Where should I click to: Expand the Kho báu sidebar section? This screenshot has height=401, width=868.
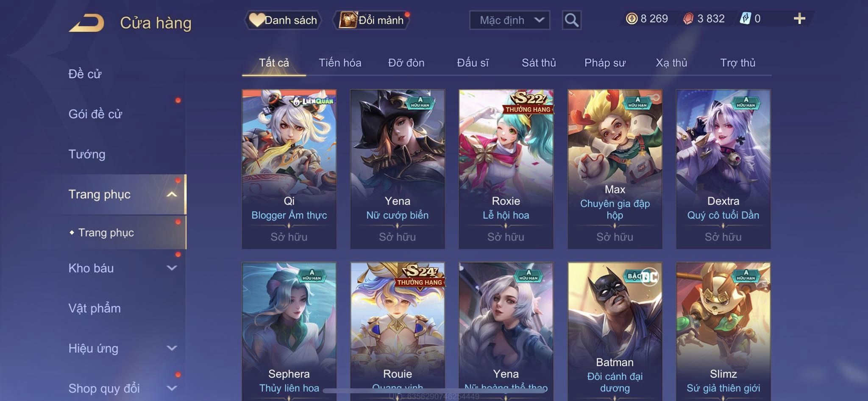pyautogui.click(x=172, y=268)
